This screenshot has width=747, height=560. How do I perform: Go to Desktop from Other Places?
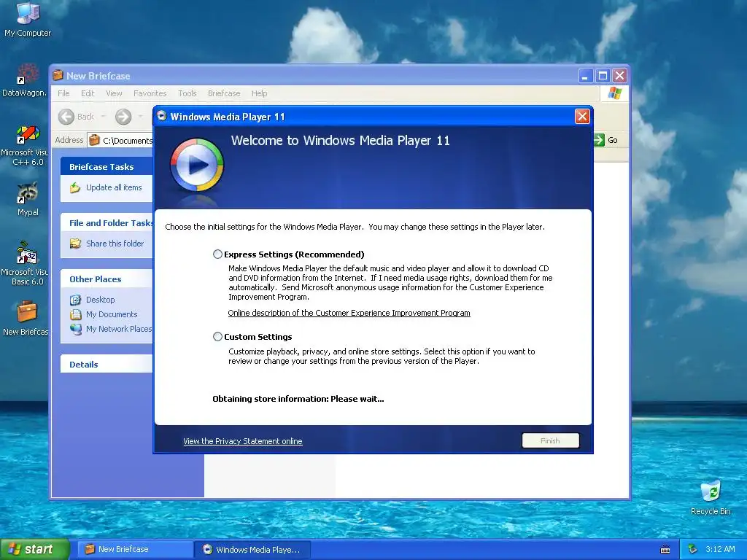tap(100, 300)
